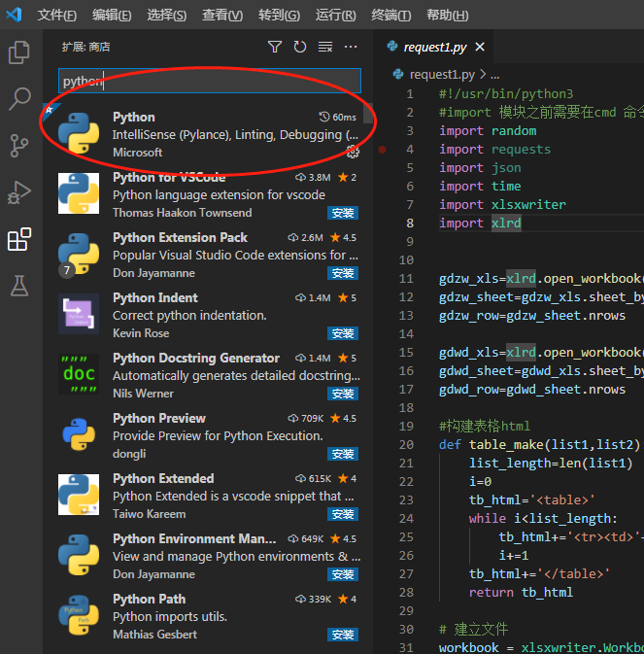Select the Python Path extension title
The height and width of the screenshot is (654, 644).
[x=149, y=599]
